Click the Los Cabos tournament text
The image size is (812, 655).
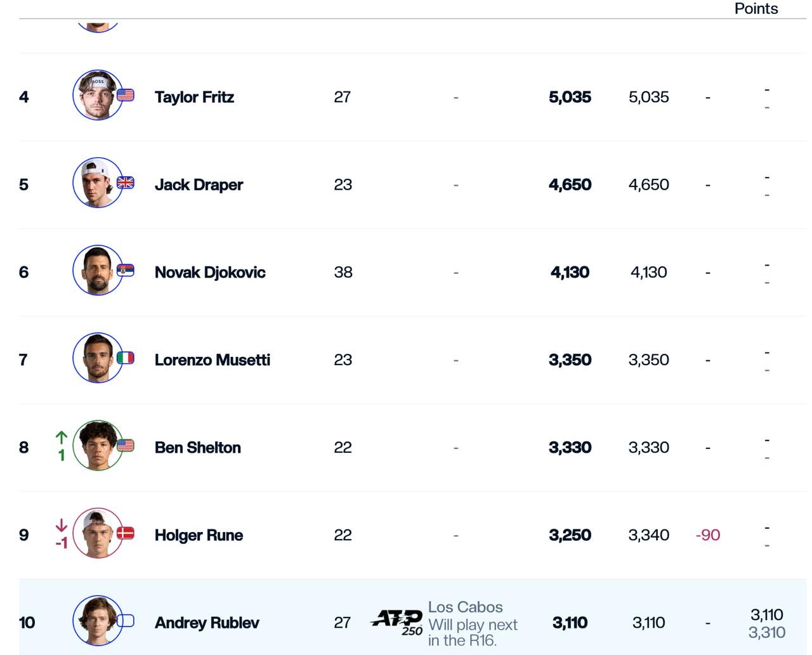pyautogui.click(x=465, y=607)
